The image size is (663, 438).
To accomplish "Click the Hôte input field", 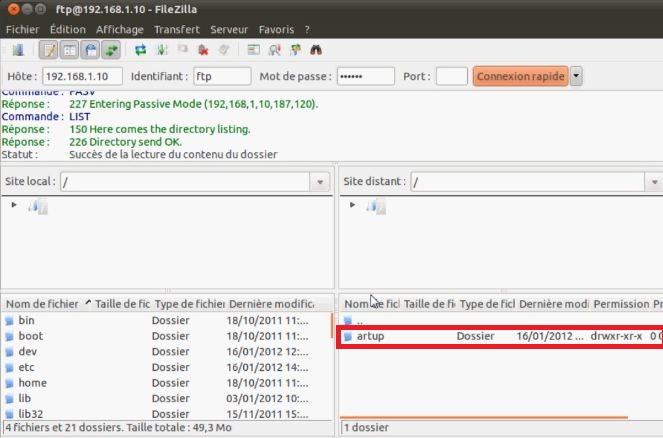I will 82,77.
